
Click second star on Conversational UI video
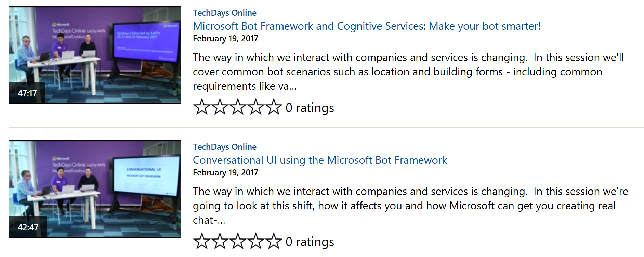click(220, 241)
